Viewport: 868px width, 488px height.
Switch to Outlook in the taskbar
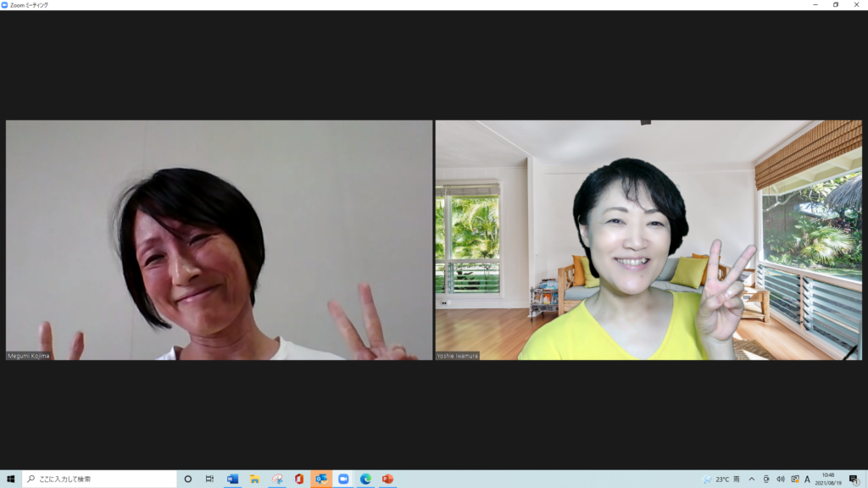tap(321, 479)
